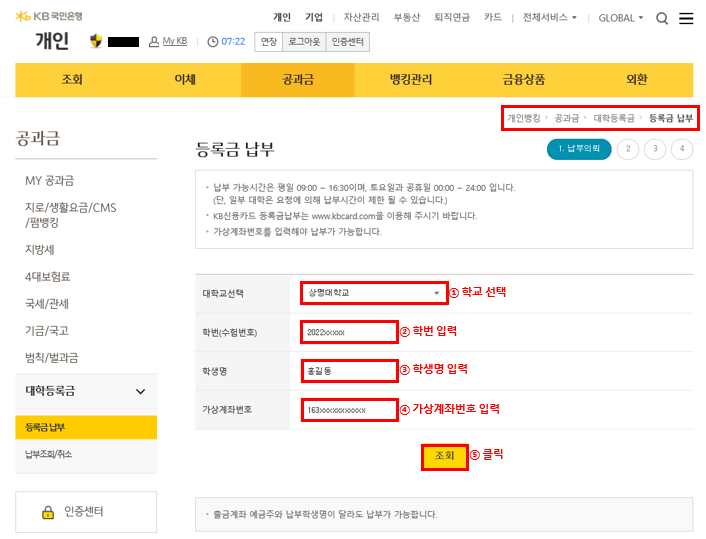Switch to the 이체 tab
This screenshot has width=706, height=539.
click(185, 80)
